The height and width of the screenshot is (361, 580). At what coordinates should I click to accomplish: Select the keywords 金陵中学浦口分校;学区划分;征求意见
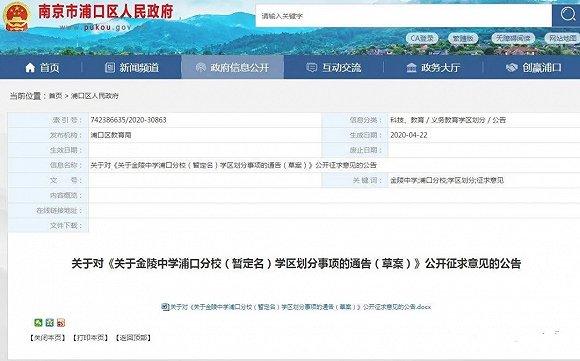[447, 180]
